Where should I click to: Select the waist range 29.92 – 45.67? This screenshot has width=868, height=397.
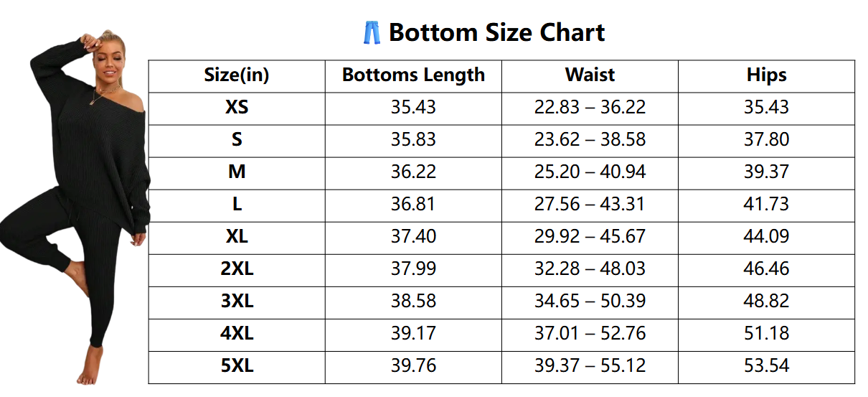(x=590, y=237)
